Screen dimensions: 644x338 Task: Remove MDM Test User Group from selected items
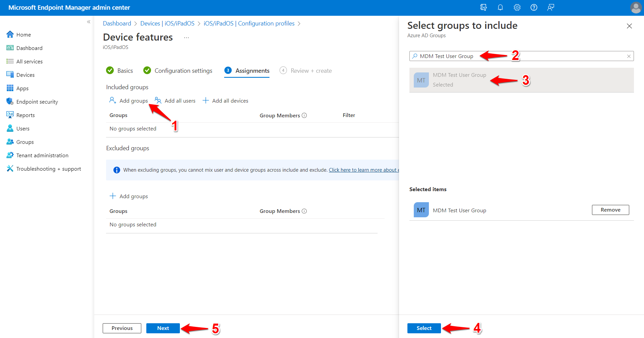(x=610, y=210)
